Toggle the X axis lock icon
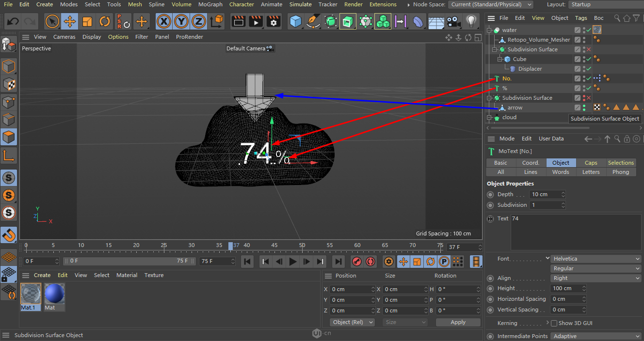Screen dimensions: 644x341 [164, 21]
